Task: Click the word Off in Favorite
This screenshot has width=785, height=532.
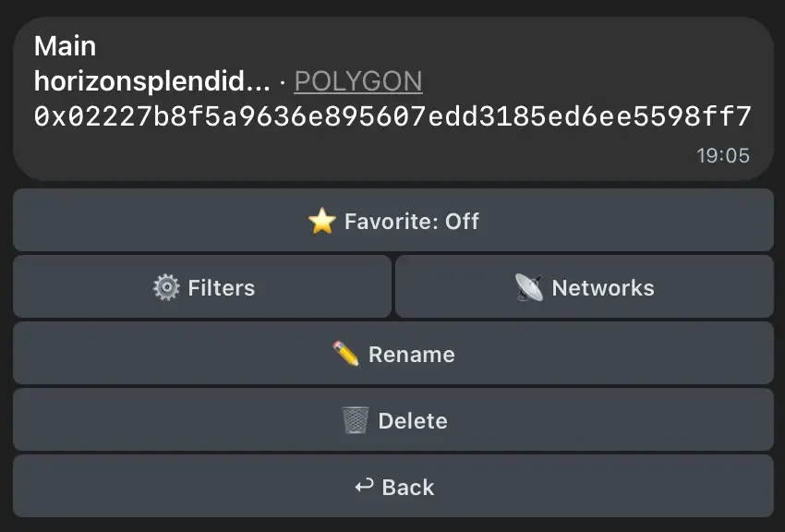Action: point(462,221)
